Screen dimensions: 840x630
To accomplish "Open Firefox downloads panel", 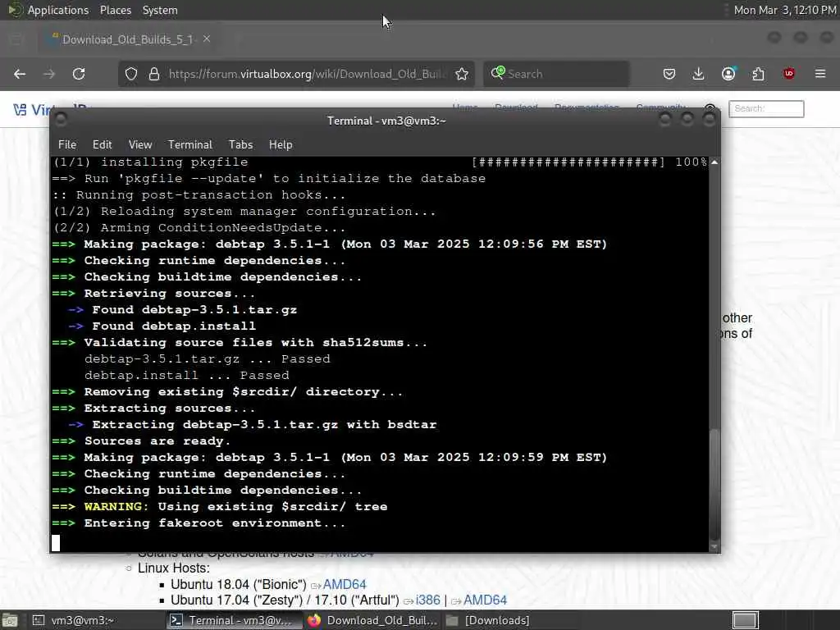I will point(699,74).
